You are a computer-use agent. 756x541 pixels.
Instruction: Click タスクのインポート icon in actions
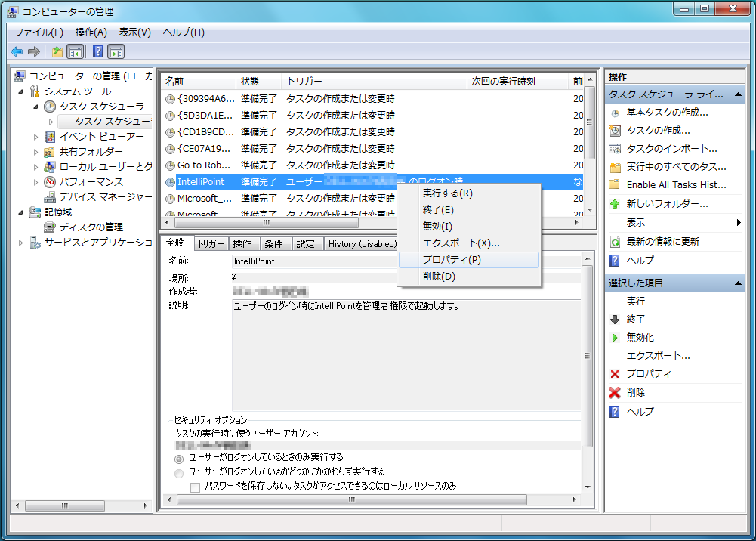pos(615,149)
